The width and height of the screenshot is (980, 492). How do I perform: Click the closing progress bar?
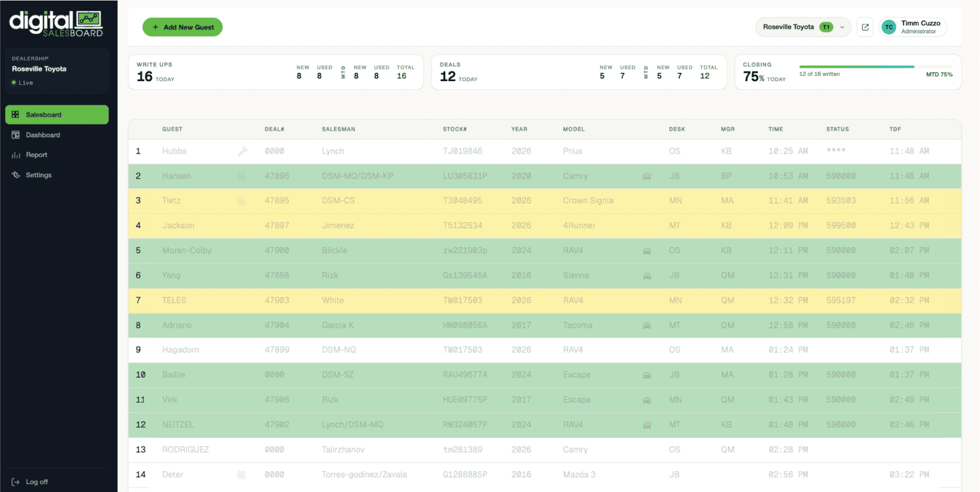click(x=875, y=66)
